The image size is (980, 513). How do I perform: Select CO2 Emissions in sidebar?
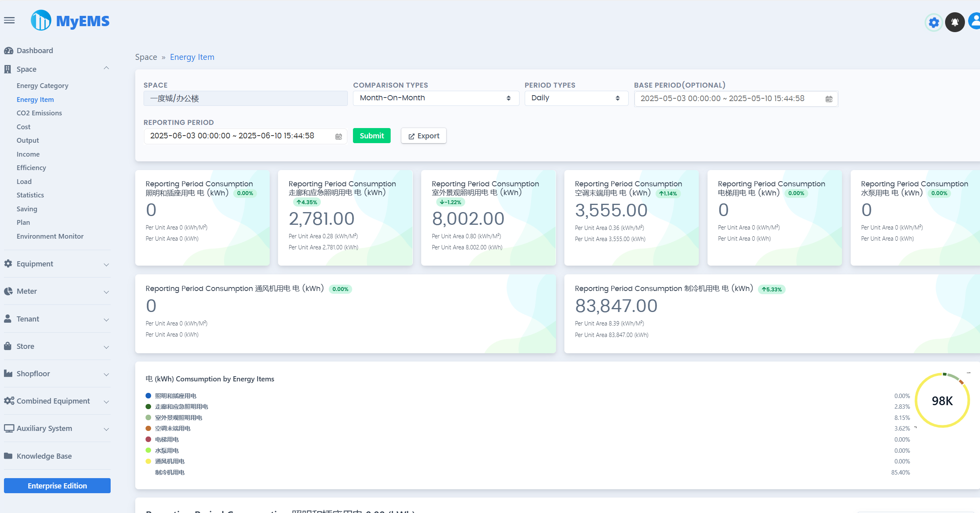point(39,113)
